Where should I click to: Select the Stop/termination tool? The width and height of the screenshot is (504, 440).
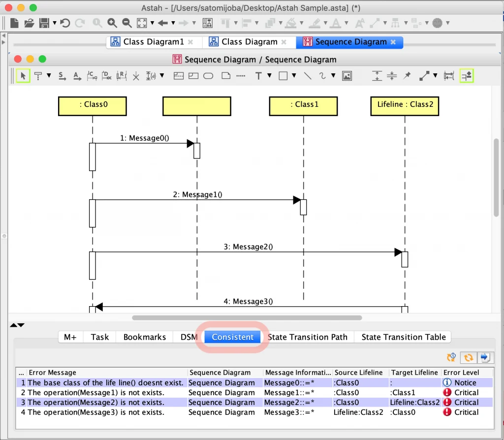(x=136, y=76)
